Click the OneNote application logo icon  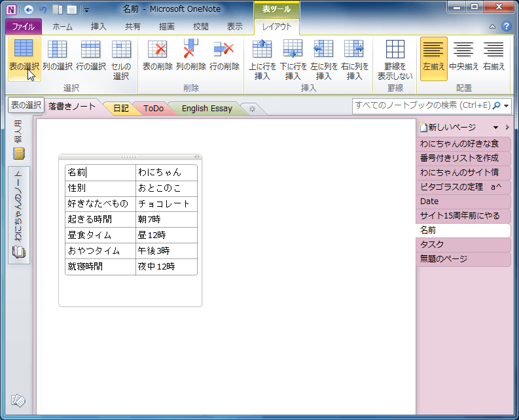(11, 10)
